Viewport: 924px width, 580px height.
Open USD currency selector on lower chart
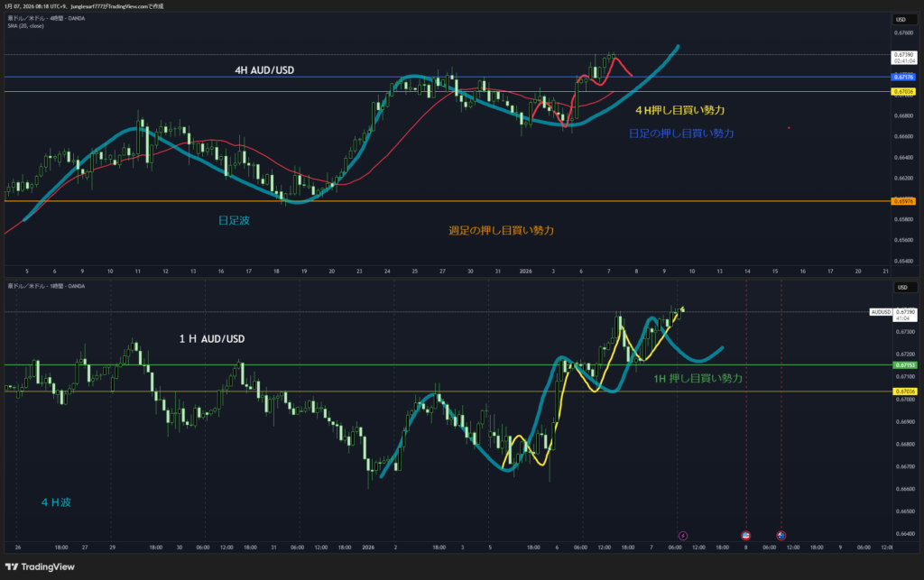[x=901, y=288]
